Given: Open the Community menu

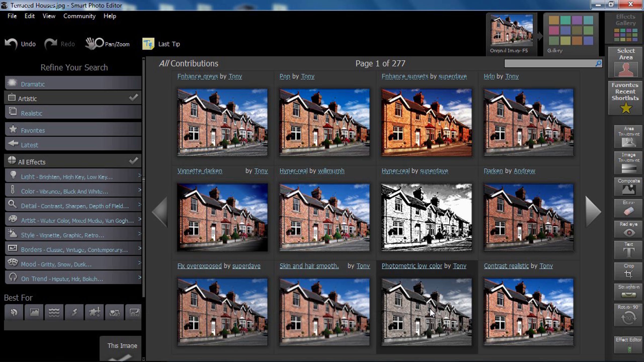Looking at the screenshot, I should pos(79,16).
